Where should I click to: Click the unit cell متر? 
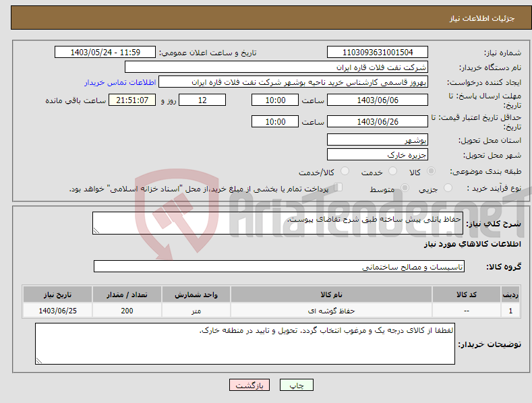click(196, 311)
